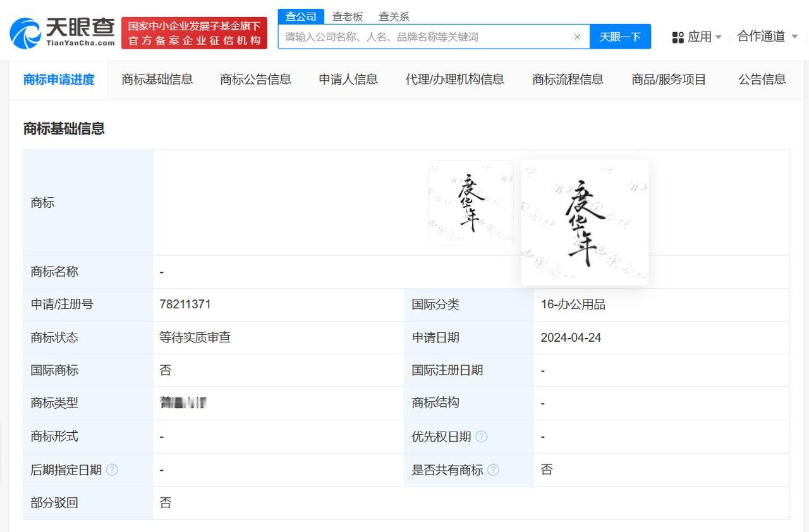Switch to 商标公告信息 tab
The image size is (809, 532).
coord(256,80)
